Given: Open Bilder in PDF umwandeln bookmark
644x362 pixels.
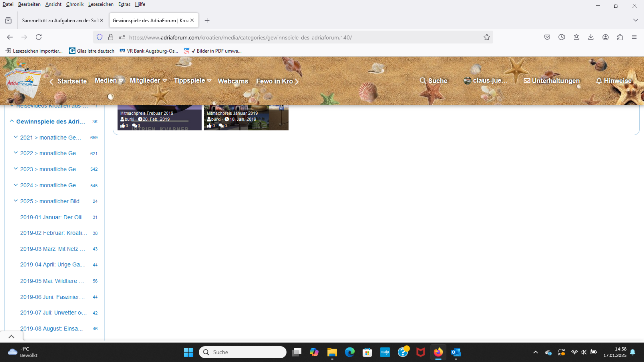Looking at the screenshot, I should [x=213, y=51].
